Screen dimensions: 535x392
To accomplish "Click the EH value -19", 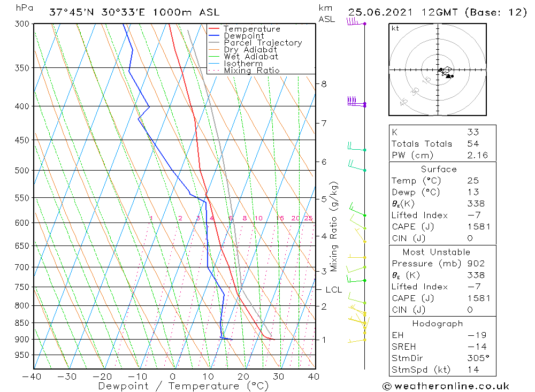I will pos(477,335).
